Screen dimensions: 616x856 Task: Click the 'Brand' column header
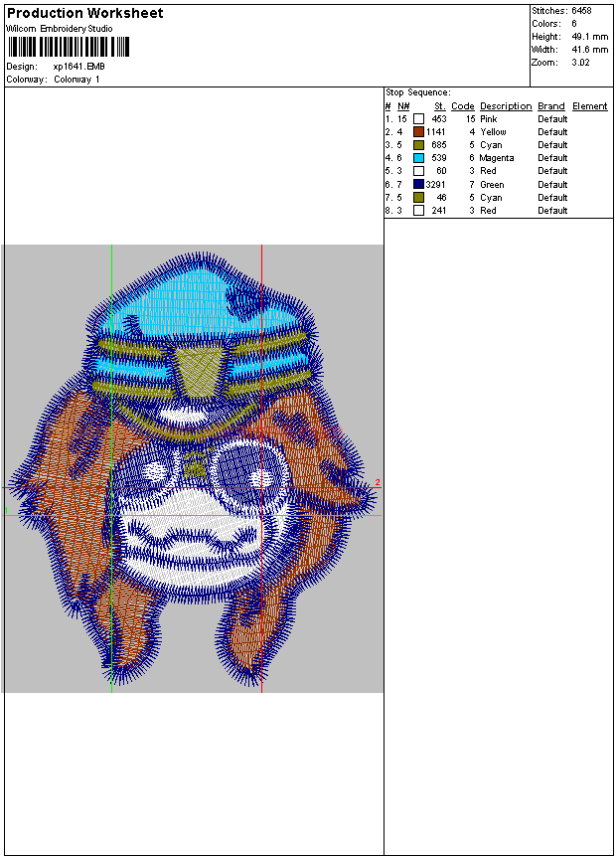[x=551, y=106]
